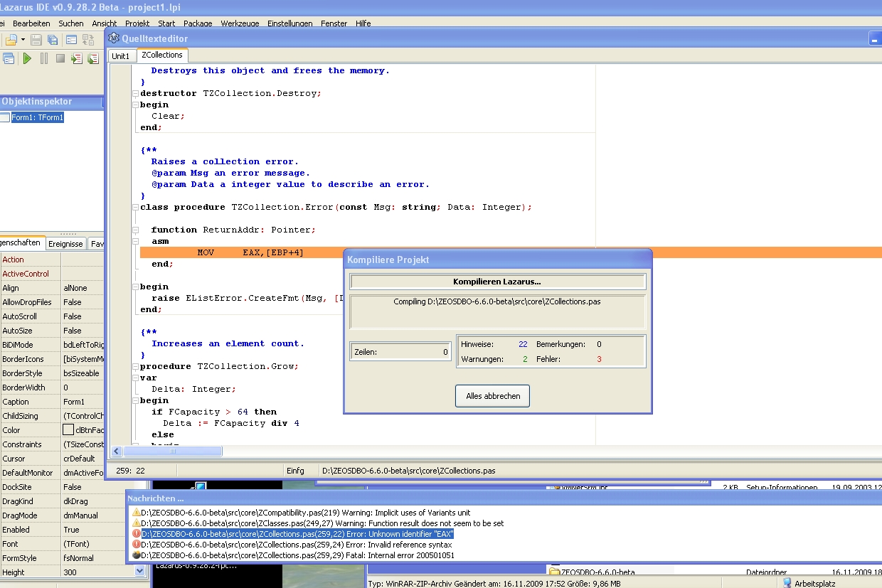Collapse the class procedure Error fold marker

tap(135, 207)
